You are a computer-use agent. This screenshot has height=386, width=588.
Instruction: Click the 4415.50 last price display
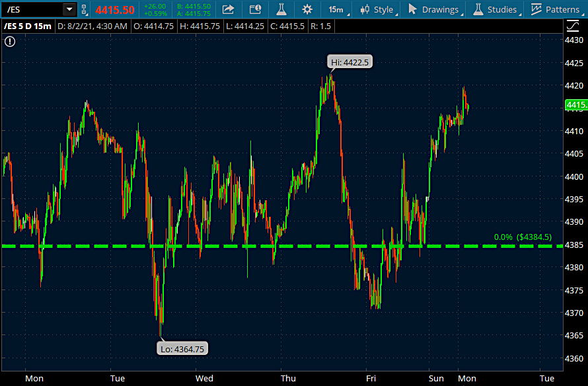pyautogui.click(x=115, y=10)
